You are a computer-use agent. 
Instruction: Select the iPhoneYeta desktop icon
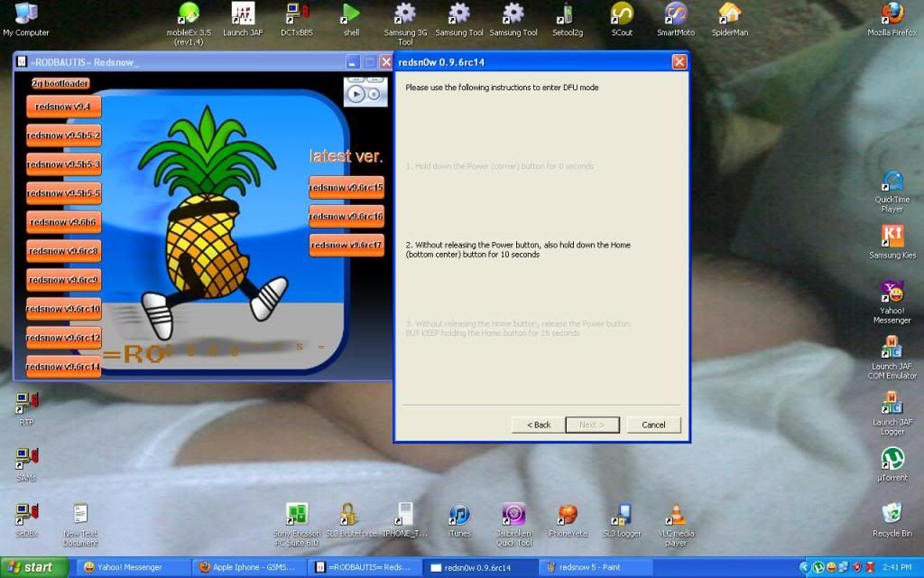tap(568, 520)
